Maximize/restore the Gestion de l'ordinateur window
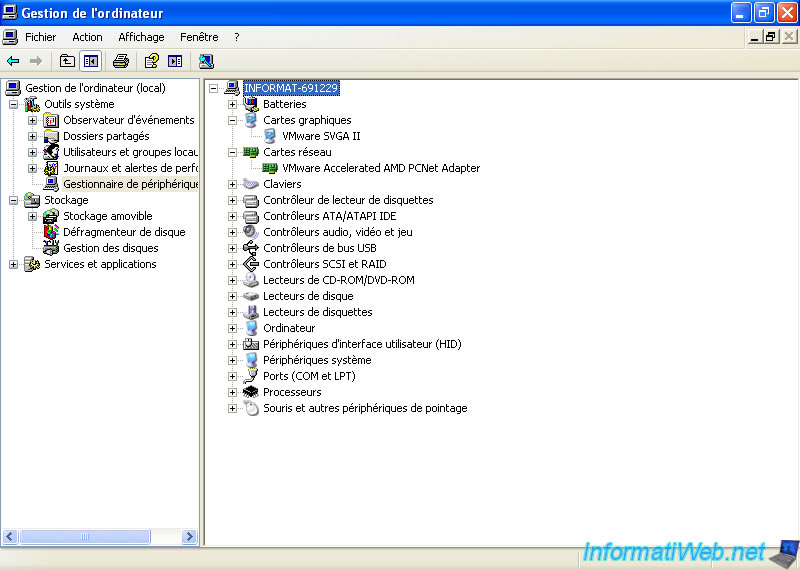Screen dimensions: 800x570 [764, 13]
